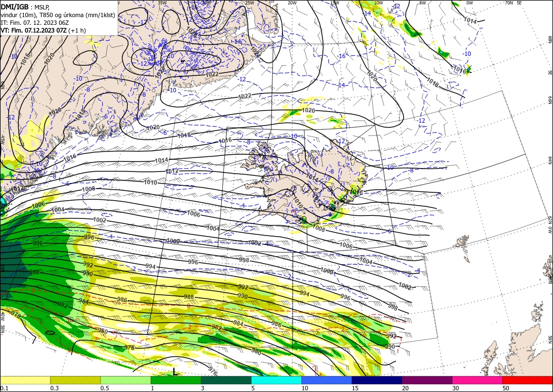Click the 1024 isobar label over Greenland
Viewport: 553px width, 392px height.
point(192,32)
